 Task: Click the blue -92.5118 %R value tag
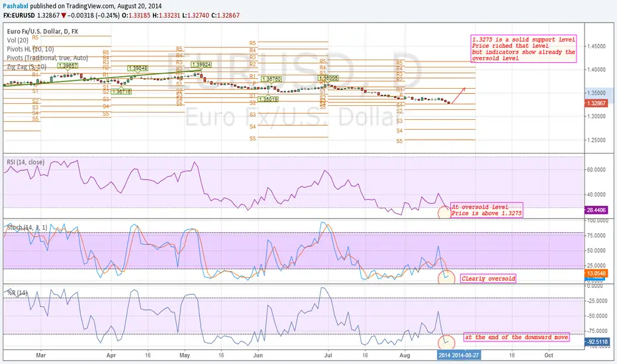point(597,342)
